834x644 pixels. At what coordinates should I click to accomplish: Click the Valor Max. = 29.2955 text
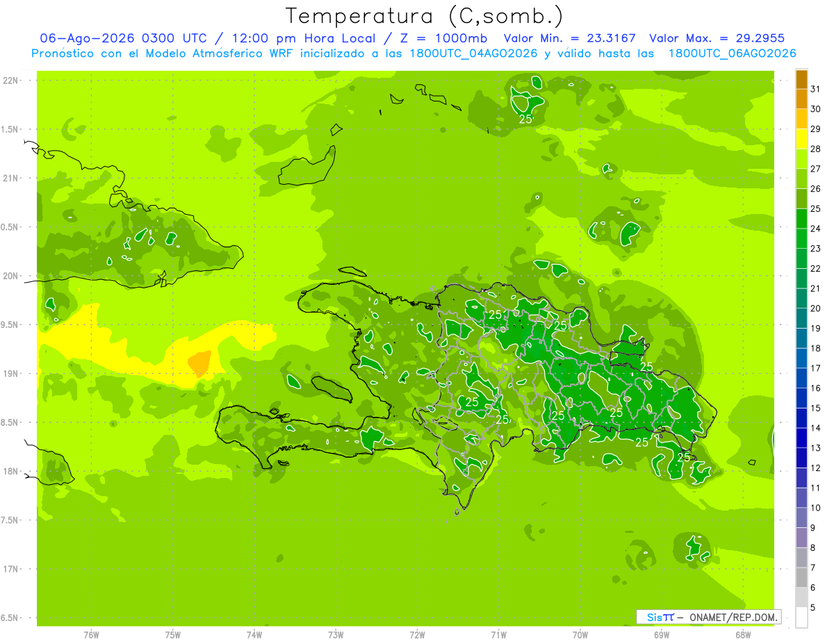(717, 38)
